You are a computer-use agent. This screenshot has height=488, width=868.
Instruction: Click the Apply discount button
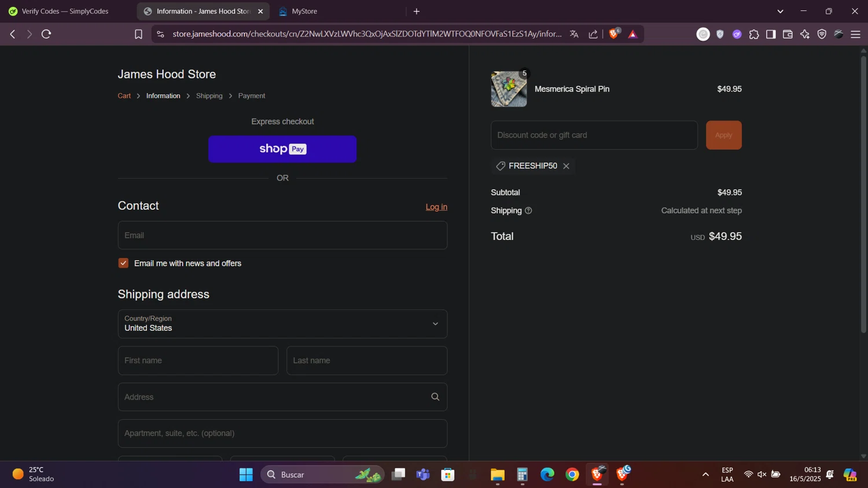723,135
